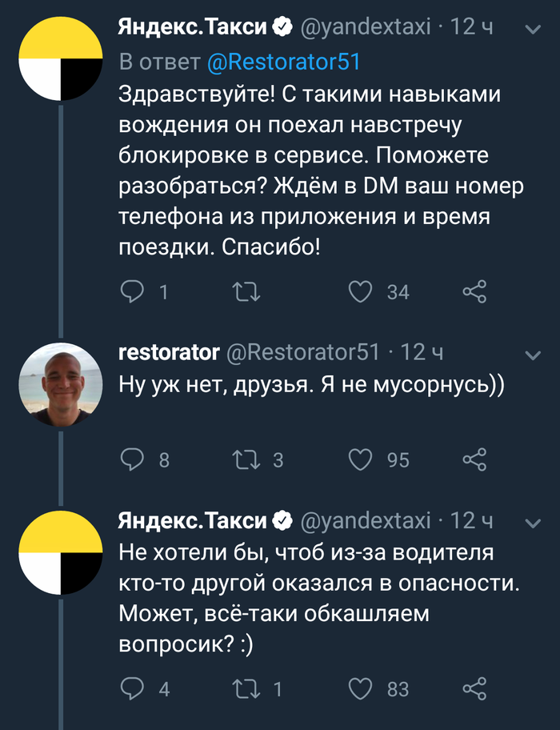Share restorator's tweet
Screen dimensions: 560x730
(x=474, y=459)
